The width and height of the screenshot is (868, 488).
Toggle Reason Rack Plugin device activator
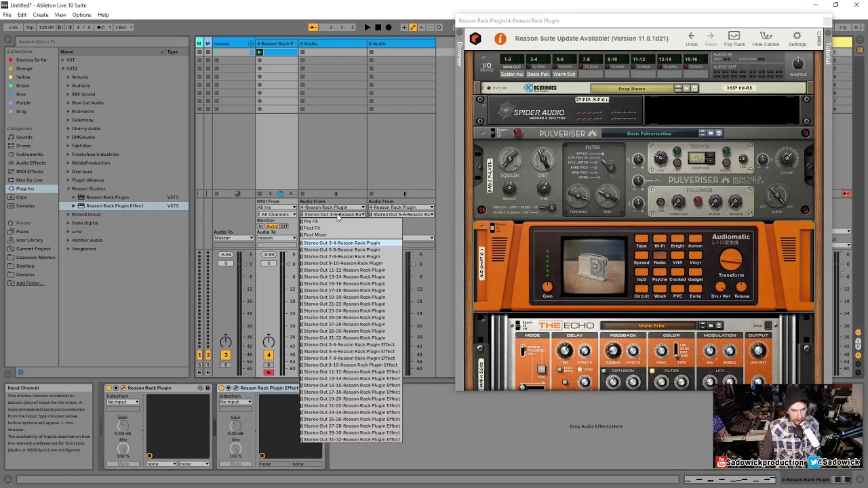click(110, 388)
